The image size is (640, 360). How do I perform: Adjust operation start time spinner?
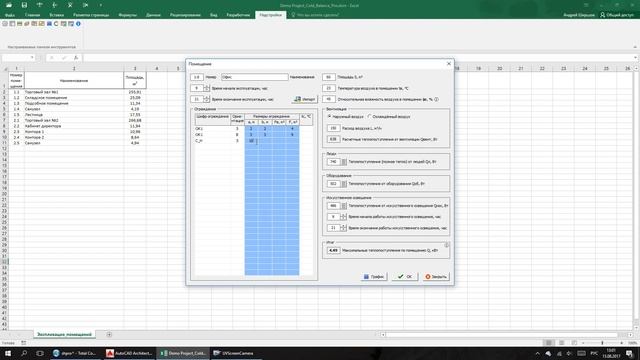[207, 88]
